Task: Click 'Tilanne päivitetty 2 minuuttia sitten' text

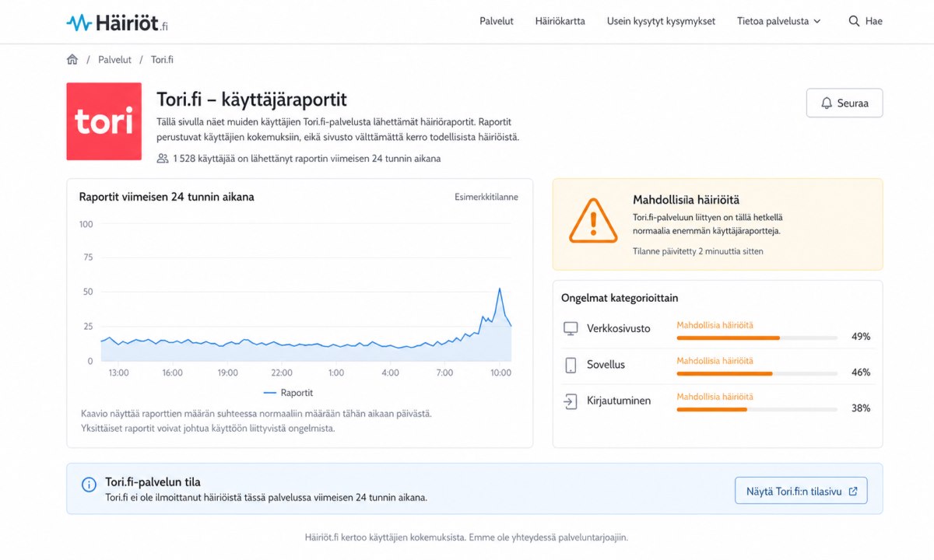Action: [x=698, y=251]
